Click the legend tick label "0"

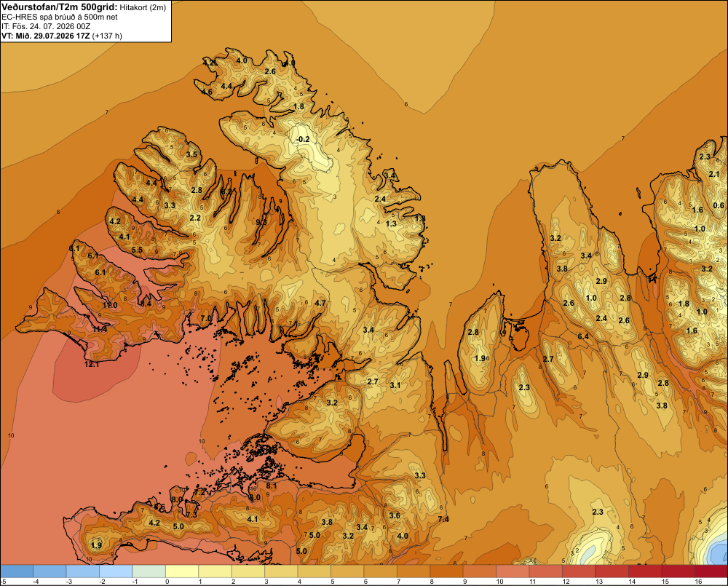(167, 582)
